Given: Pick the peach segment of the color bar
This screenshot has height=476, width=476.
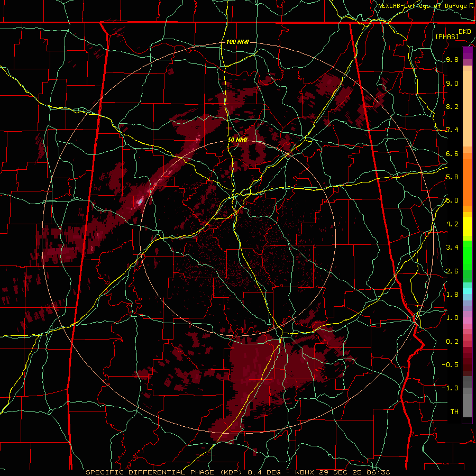Looking at the screenshot, I should [467, 108].
